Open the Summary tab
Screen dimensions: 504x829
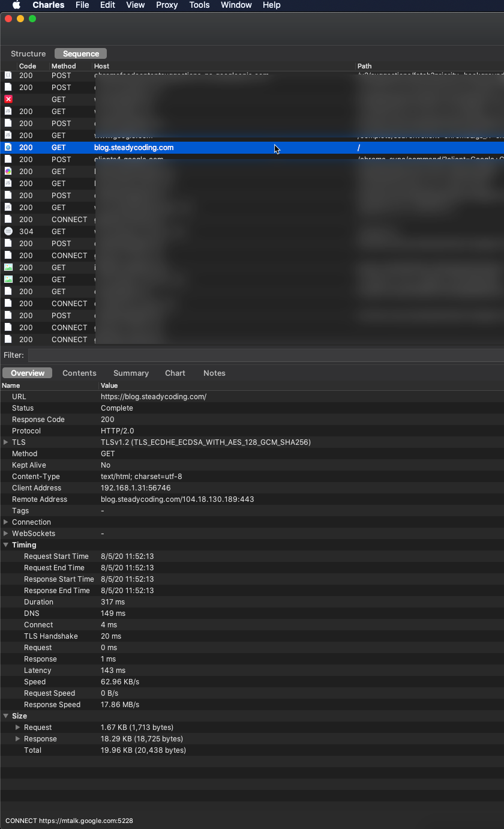pos(131,373)
